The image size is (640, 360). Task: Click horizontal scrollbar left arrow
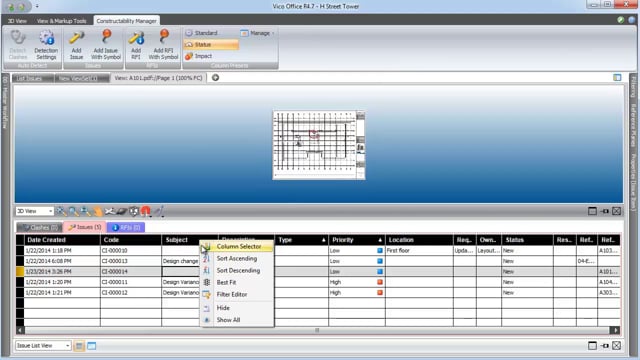pos(20,330)
